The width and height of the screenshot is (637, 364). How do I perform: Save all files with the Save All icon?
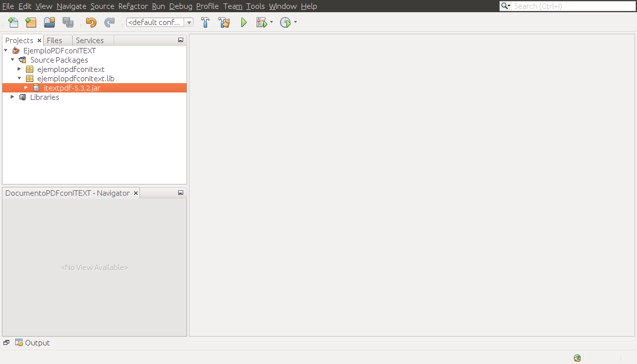68,22
